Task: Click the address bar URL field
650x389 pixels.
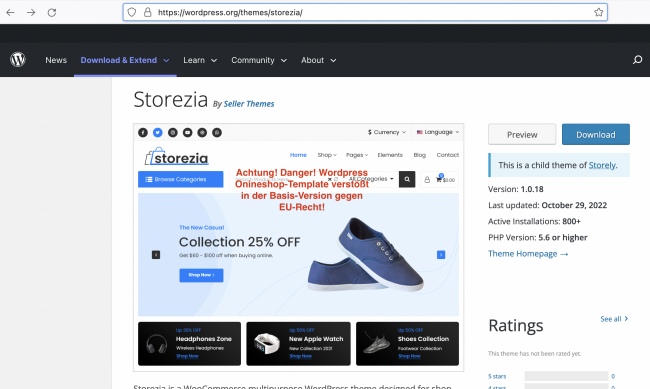Action: [365, 12]
